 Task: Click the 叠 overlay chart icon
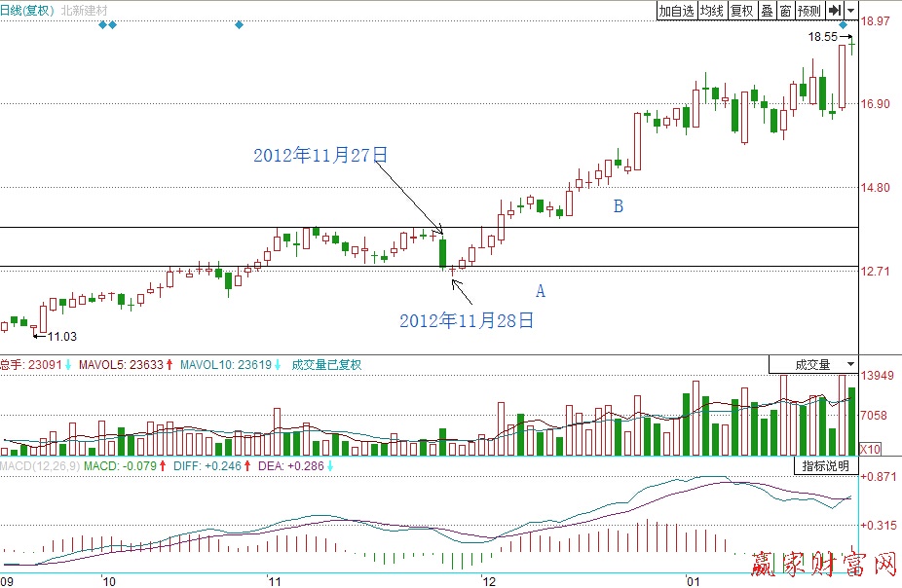click(x=767, y=11)
